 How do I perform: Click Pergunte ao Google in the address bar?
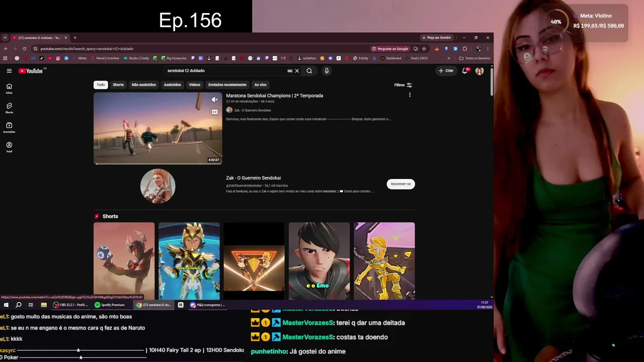pyautogui.click(x=390, y=49)
